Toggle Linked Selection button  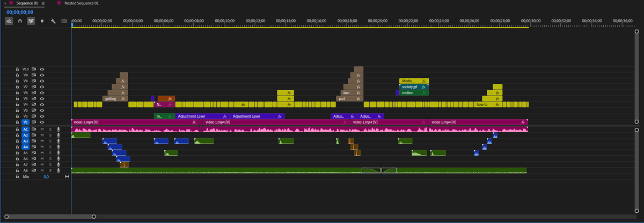coord(31,21)
